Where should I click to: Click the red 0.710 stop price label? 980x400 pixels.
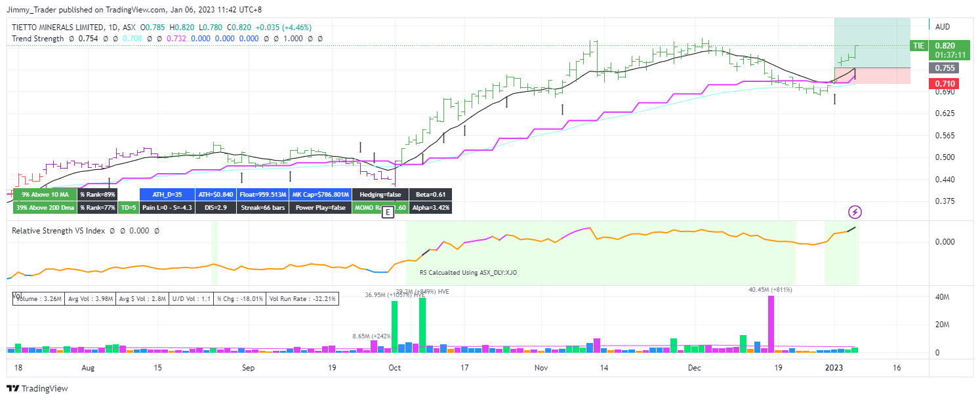[944, 83]
